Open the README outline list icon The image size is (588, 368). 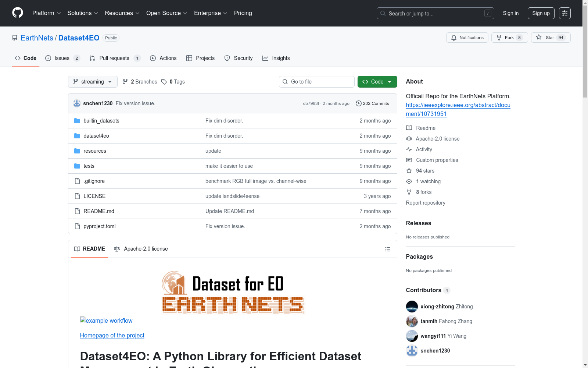click(x=387, y=249)
